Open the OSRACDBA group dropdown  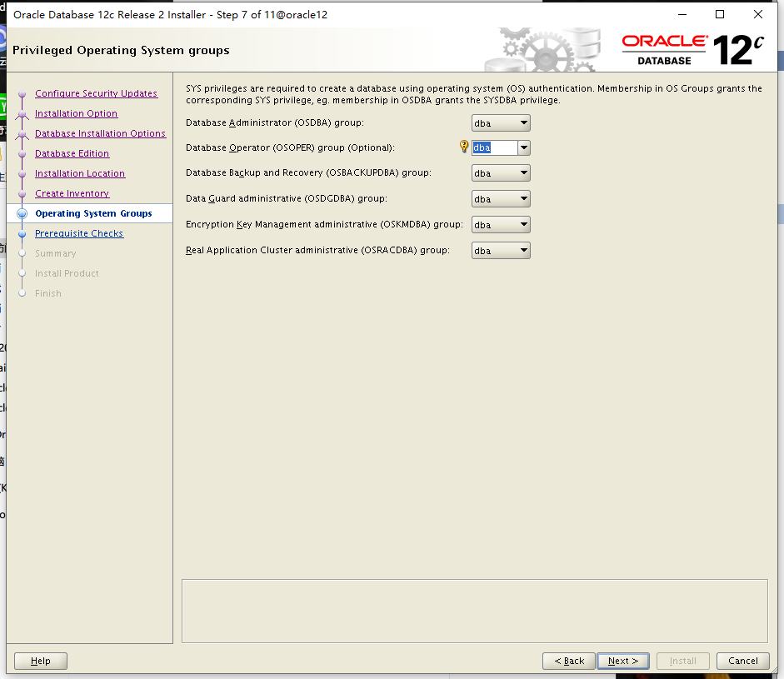click(501, 251)
